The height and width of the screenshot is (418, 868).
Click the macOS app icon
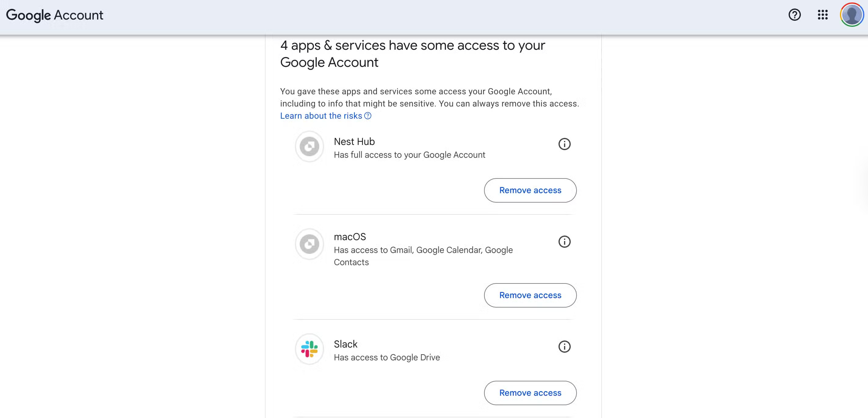(x=309, y=244)
